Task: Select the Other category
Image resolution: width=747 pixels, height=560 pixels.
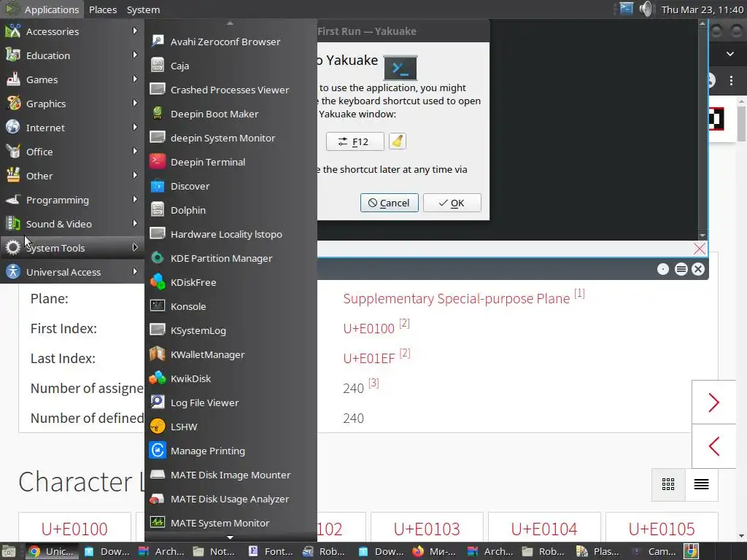Action: [x=72, y=176]
